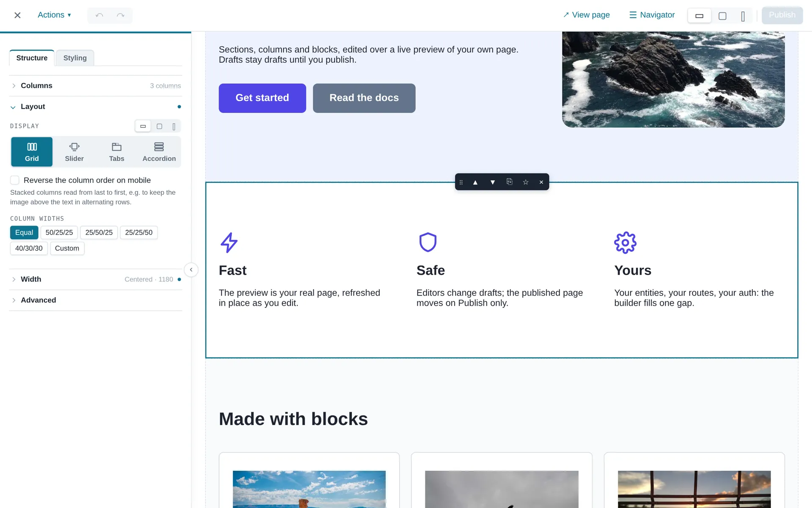Close the editor with the X icon
Image resolution: width=812 pixels, height=508 pixels.
(17, 15)
